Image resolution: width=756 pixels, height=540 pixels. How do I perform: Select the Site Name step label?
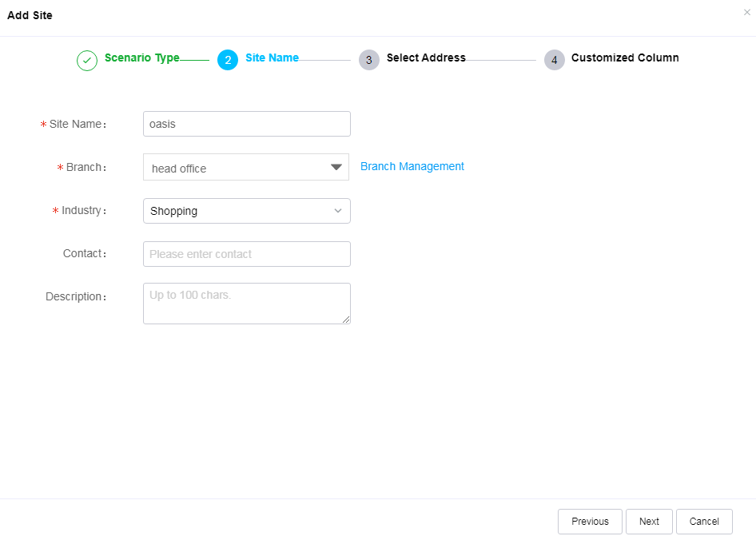[272, 58]
